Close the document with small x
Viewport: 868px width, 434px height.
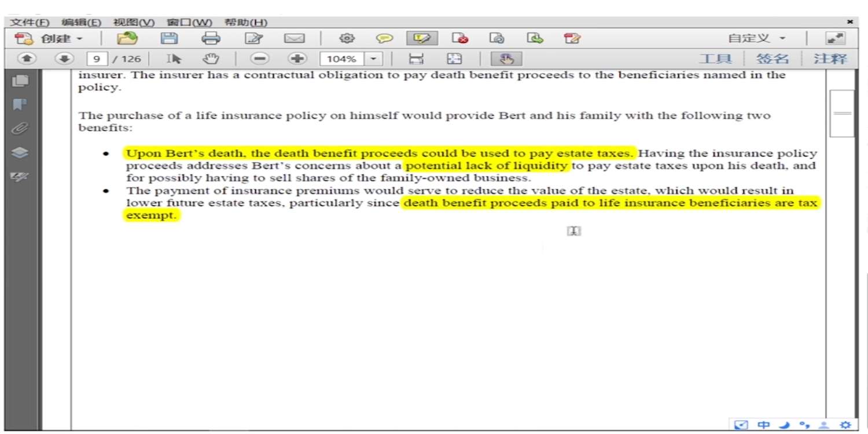coord(850,22)
